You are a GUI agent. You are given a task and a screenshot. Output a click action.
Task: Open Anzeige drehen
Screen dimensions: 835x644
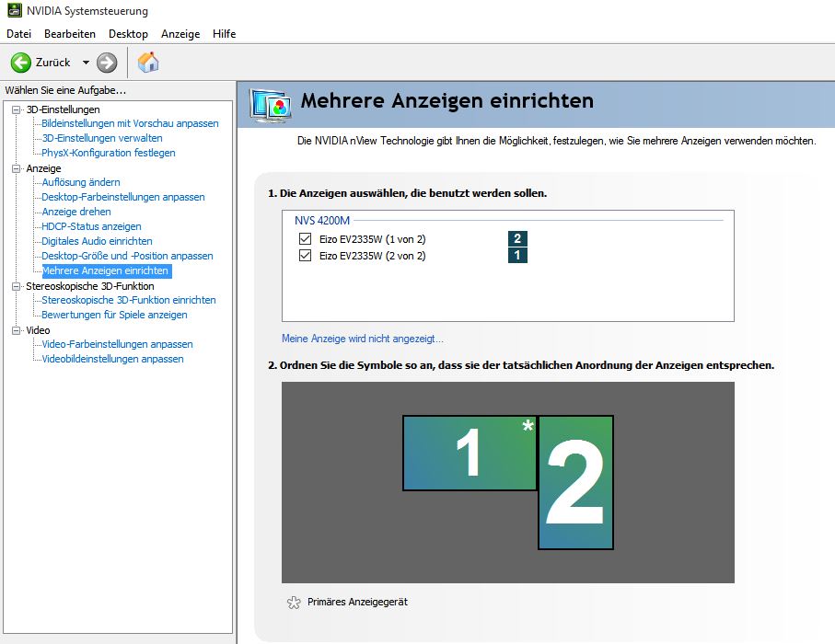click(x=76, y=212)
